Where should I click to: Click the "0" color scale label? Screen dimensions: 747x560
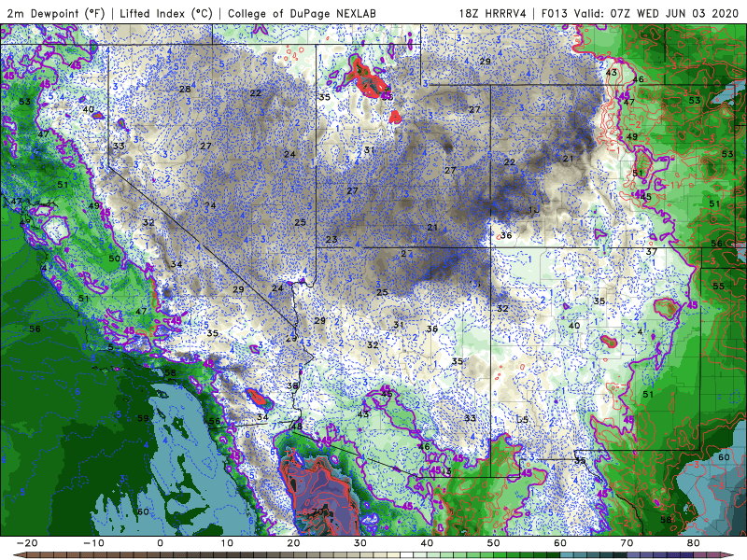click(160, 543)
